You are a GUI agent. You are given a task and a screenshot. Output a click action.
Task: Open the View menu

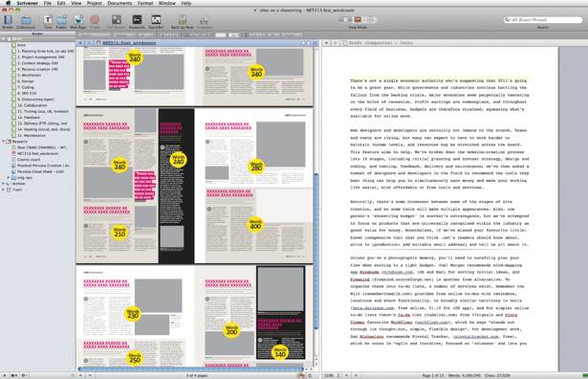pyautogui.click(x=76, y=3)
